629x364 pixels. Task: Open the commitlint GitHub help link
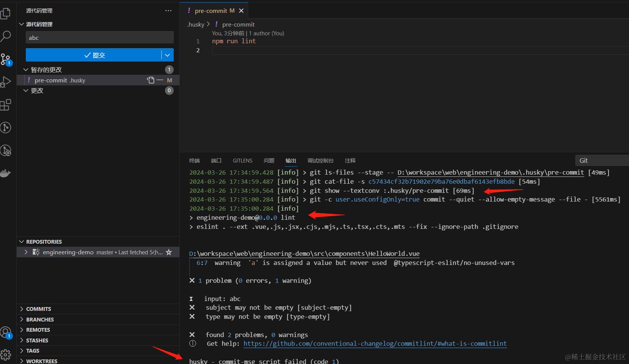pyautogui.click(x=375, y=344)
